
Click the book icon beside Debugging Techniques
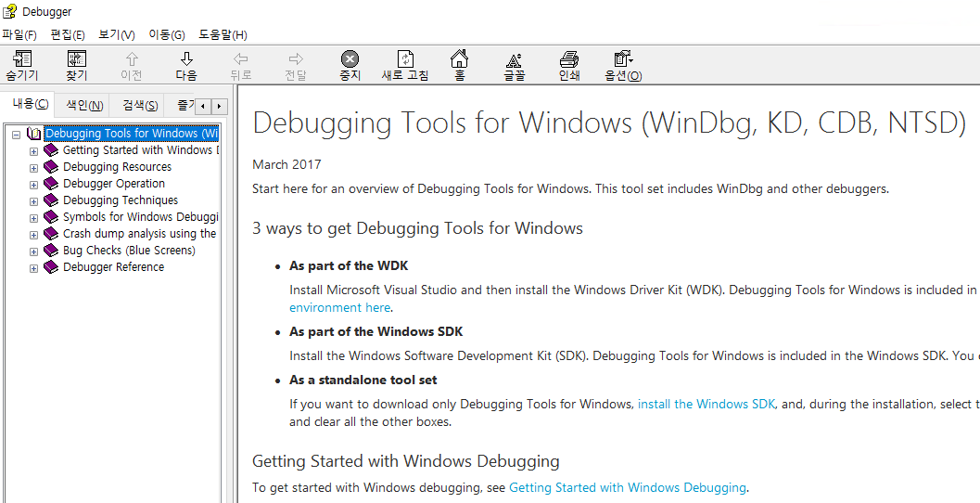tap(51, 200)
